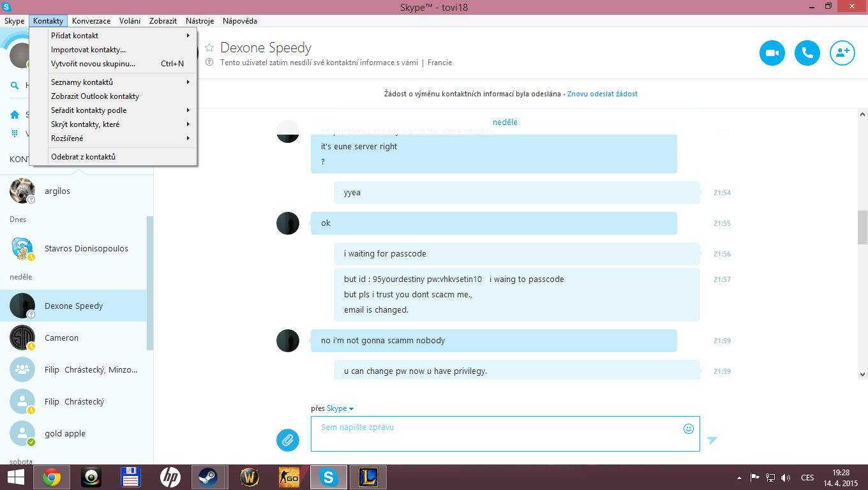Open the Nápověda menu

pyautogui.click(x=240, y=21)
